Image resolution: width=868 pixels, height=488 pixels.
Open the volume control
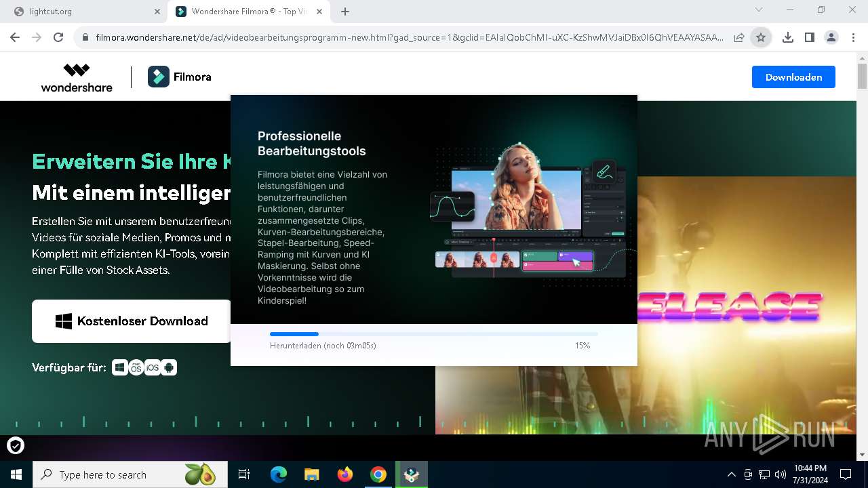[x=781, y=474]
